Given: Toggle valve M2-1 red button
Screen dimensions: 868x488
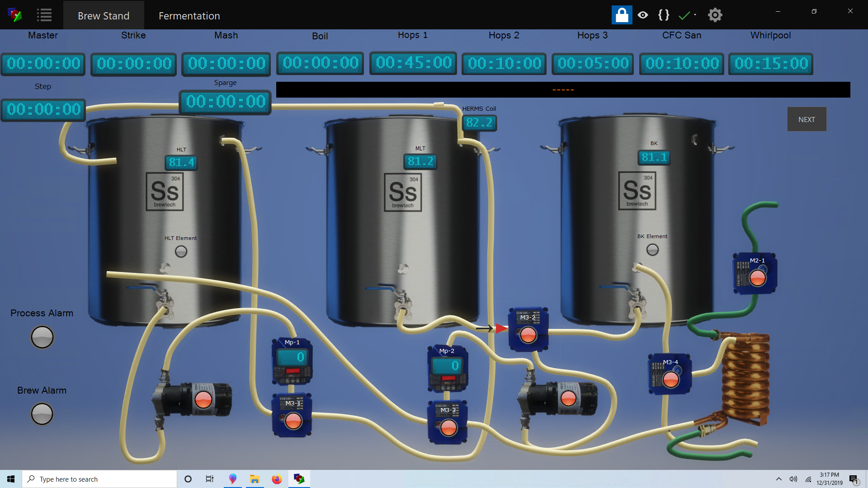Looking at the screenshot, I should coord(757,278).
